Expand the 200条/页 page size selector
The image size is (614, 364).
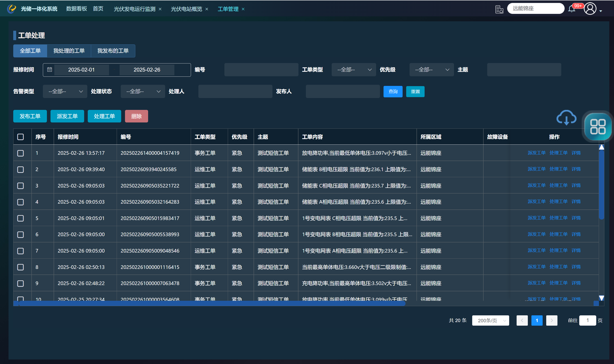point(490,320)
